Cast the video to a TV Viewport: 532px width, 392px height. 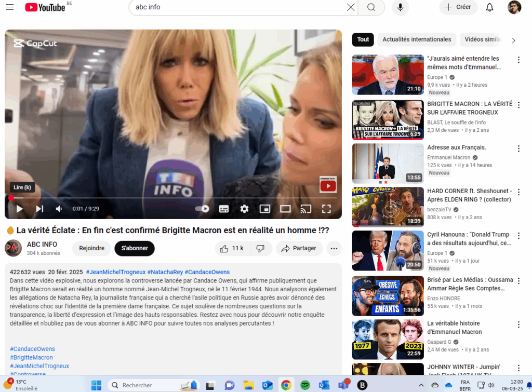coord(305,209)
